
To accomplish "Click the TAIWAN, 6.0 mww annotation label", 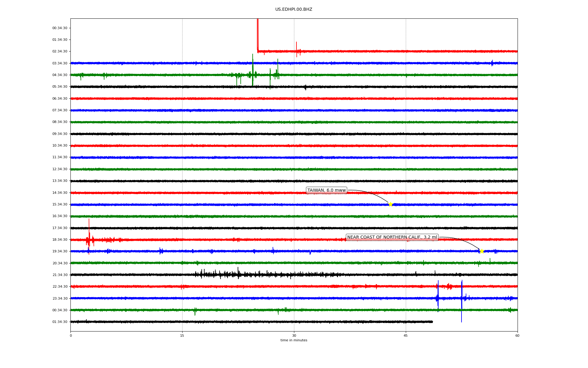I will 326,190.
